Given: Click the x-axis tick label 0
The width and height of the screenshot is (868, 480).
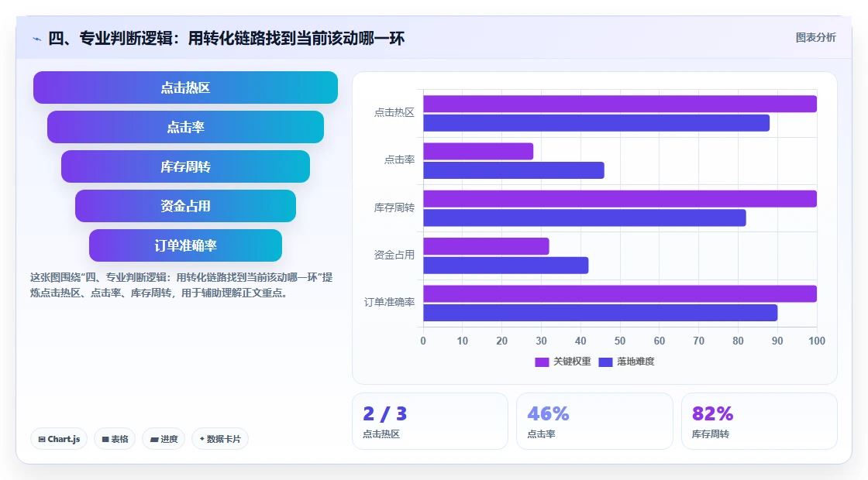Looking at the screenshot, I should pos(423,341).
